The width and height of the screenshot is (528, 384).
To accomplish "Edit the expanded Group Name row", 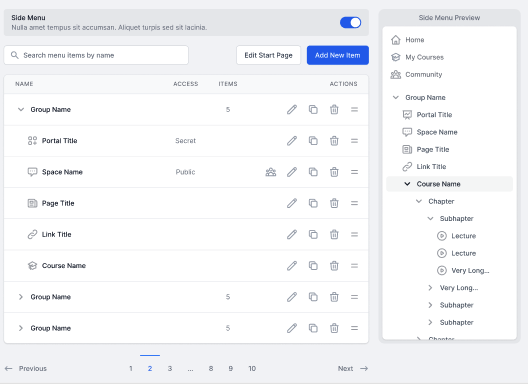I will [292, 109].
